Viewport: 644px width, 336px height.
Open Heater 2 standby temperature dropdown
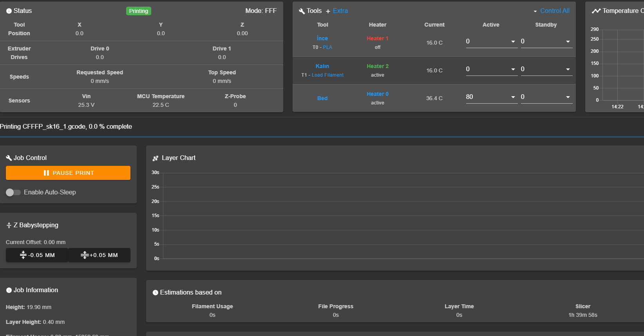click(568, 69)
